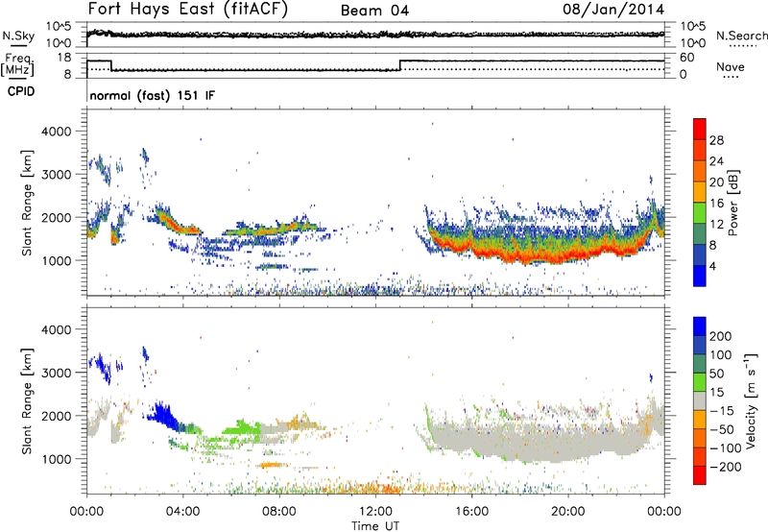Select the "Beam 04" header label
The image size is (768, 532).
tap(374, 11)
